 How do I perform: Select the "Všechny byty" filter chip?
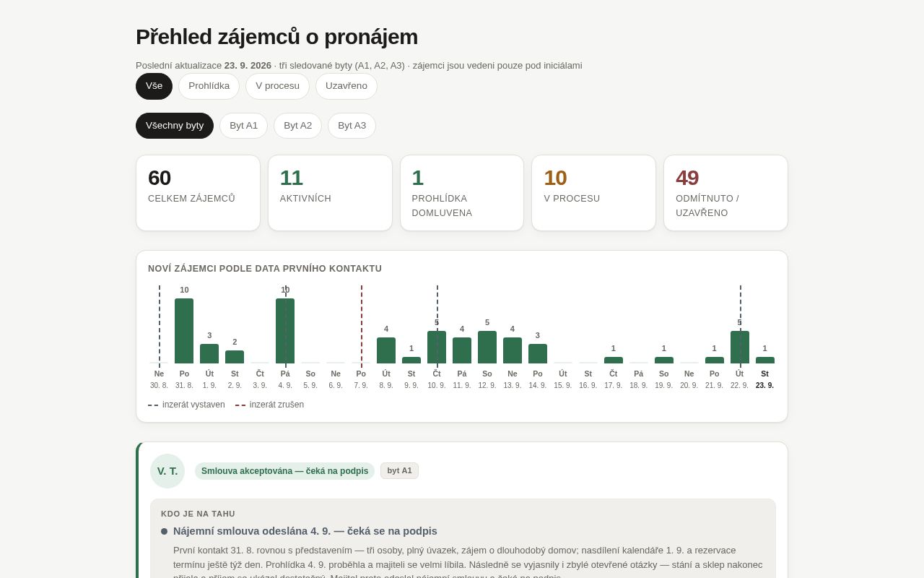click(175, 126)
